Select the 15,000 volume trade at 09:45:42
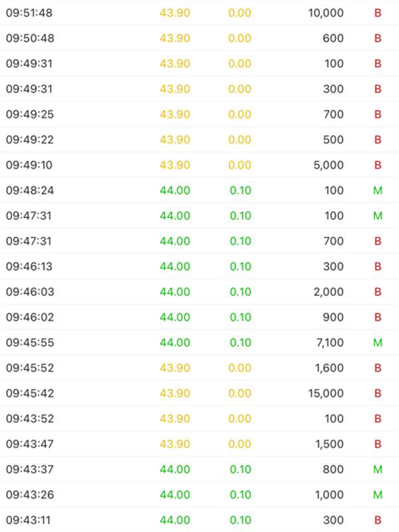Screen dimensions: 399x532 (199, 393)
